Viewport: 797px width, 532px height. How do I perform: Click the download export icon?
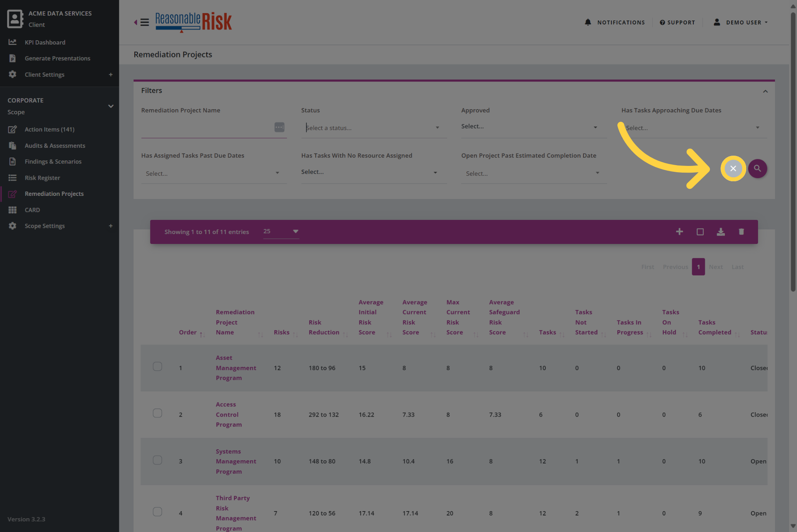click(x=721, y=232)
